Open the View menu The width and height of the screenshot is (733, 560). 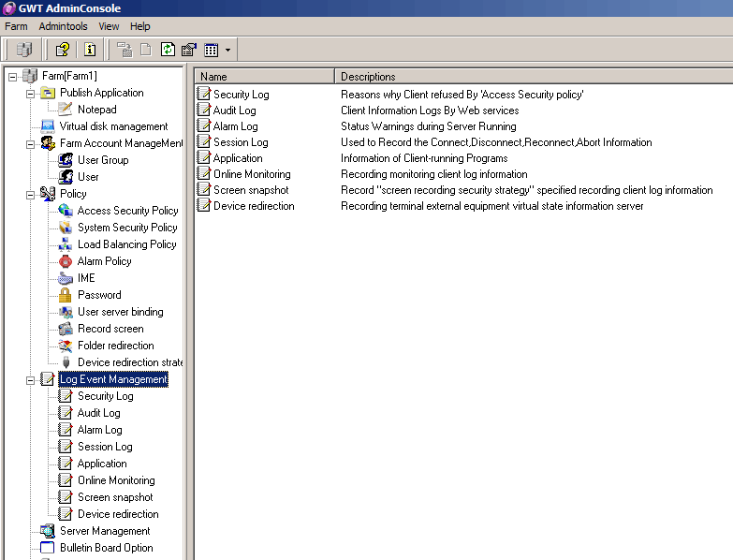pos(109,26)
